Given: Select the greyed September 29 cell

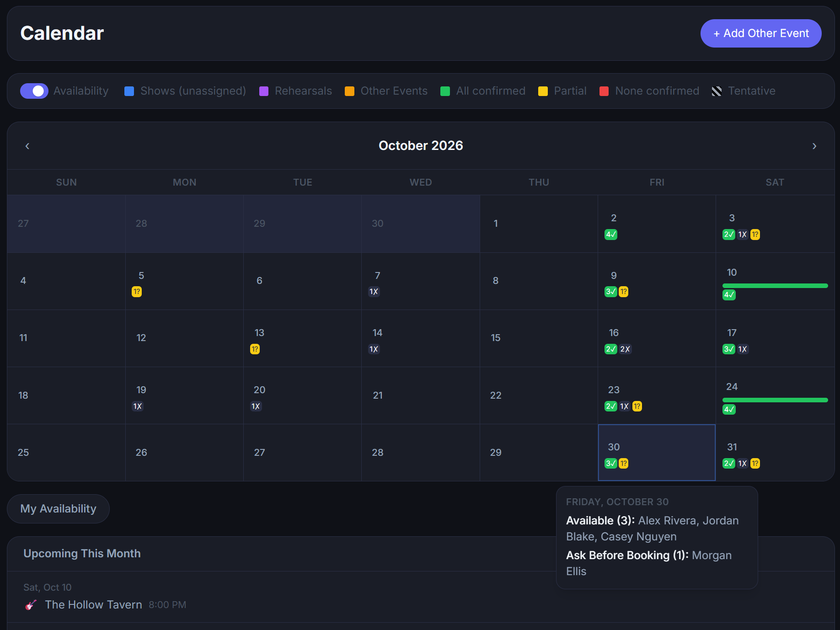Looking at the screenshot, I should click(x=302, y=224).
